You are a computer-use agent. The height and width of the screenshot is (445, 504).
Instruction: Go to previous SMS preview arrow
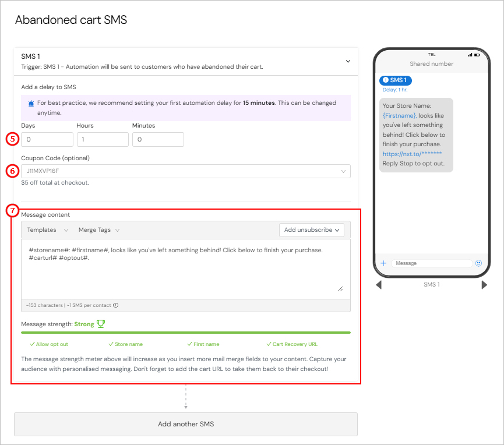[379, 285]
